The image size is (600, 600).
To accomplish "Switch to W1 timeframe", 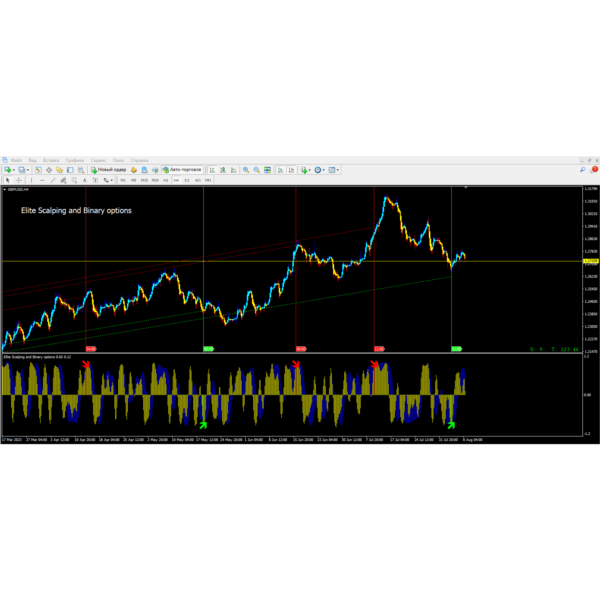I will (198, 180).
